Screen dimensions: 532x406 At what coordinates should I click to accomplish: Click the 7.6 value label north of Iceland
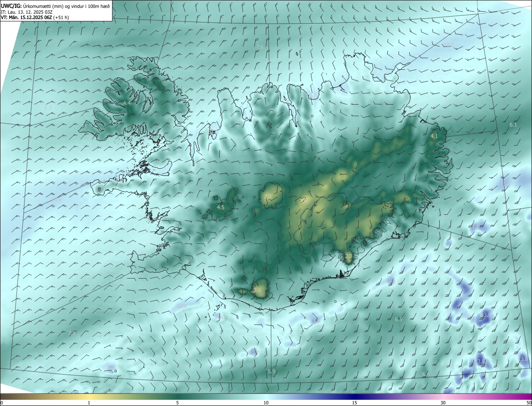click(x=260, y=47)
